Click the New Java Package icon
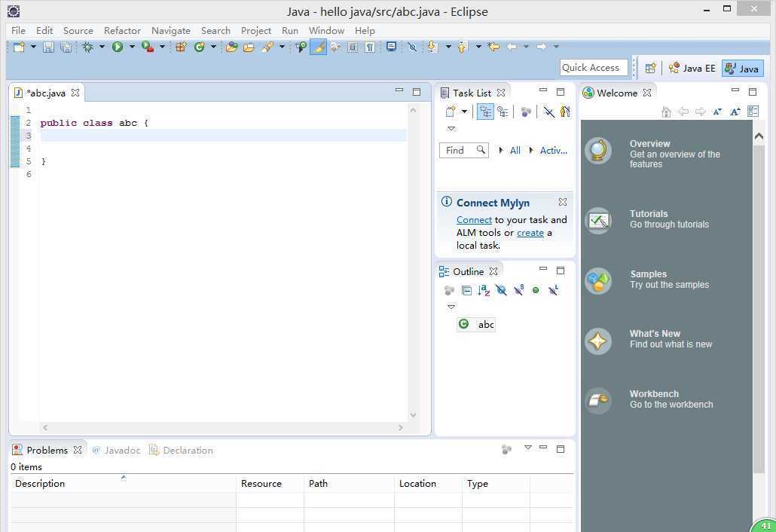The width and height of the screenshot is (776, 532). pyautogui.click(x=181, y=47)
